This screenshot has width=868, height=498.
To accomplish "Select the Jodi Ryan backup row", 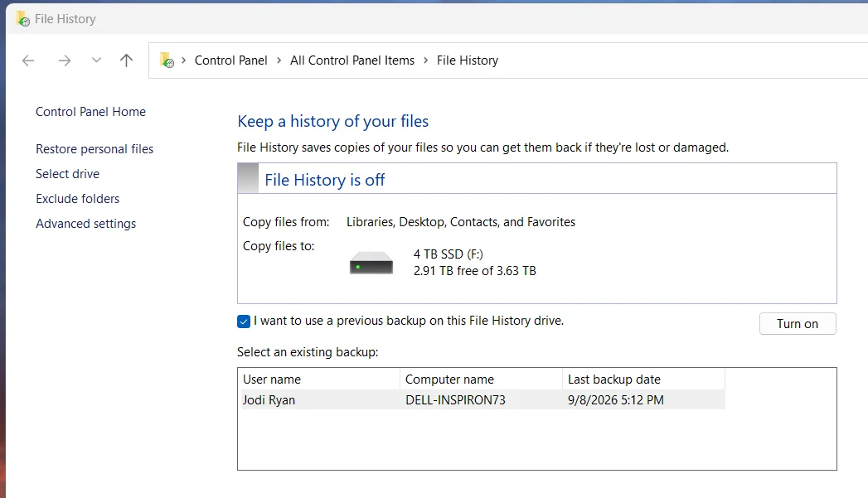I will coord(481,400).
